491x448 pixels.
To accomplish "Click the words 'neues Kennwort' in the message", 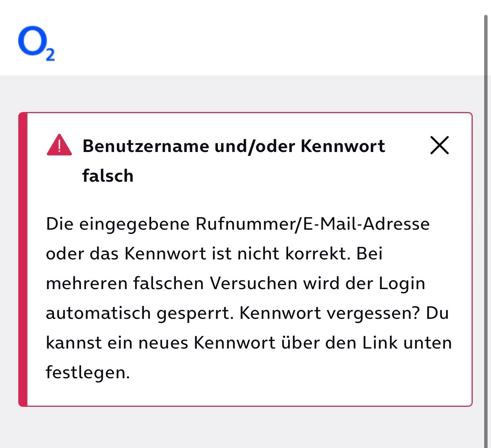I will click(207, 343).
